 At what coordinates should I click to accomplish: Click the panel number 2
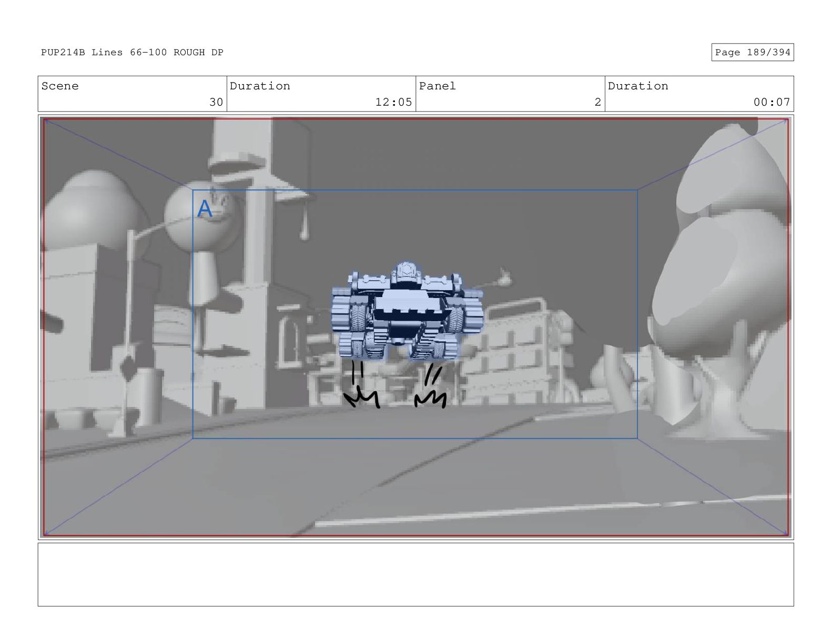point(597,102)
